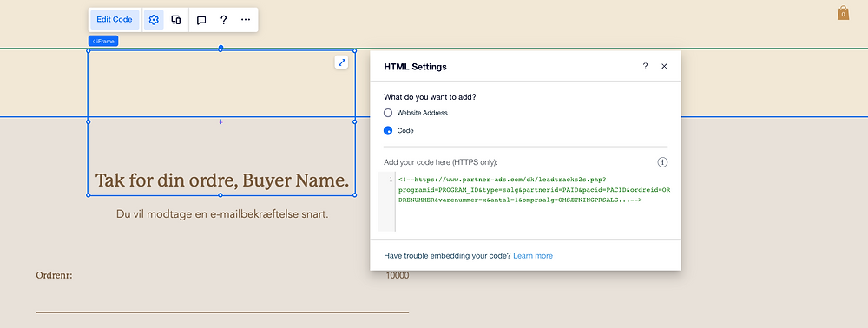Image resolution: width=868 pixels, height=328 pixels.
Task: Open the shopping bag cart icon
Action: pyautogui.click(x=843, y=13)
